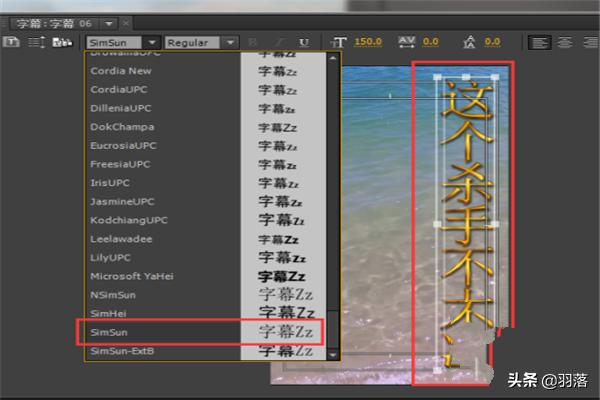
Task: Choose NSimSun font from list
Action: [207, 295]
